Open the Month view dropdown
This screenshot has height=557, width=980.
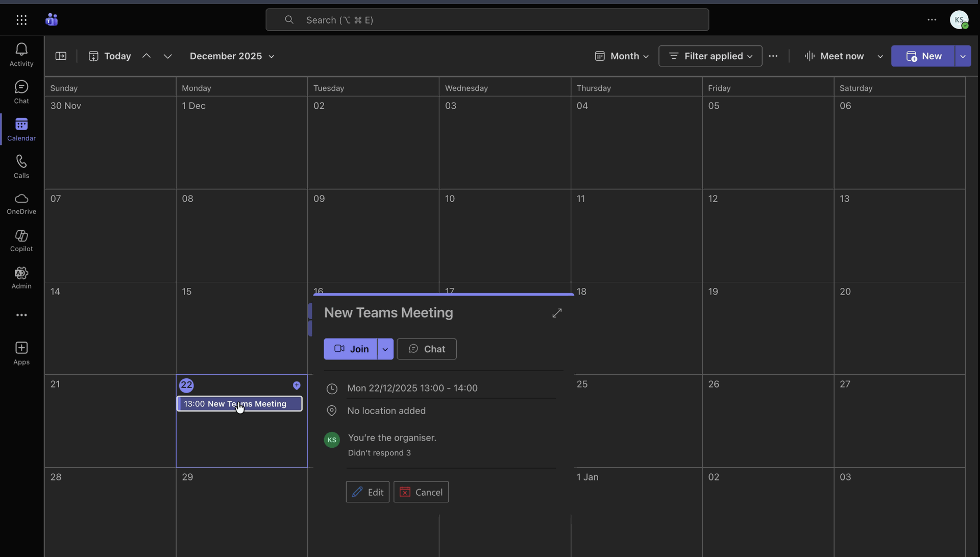(x=622, y=56)
